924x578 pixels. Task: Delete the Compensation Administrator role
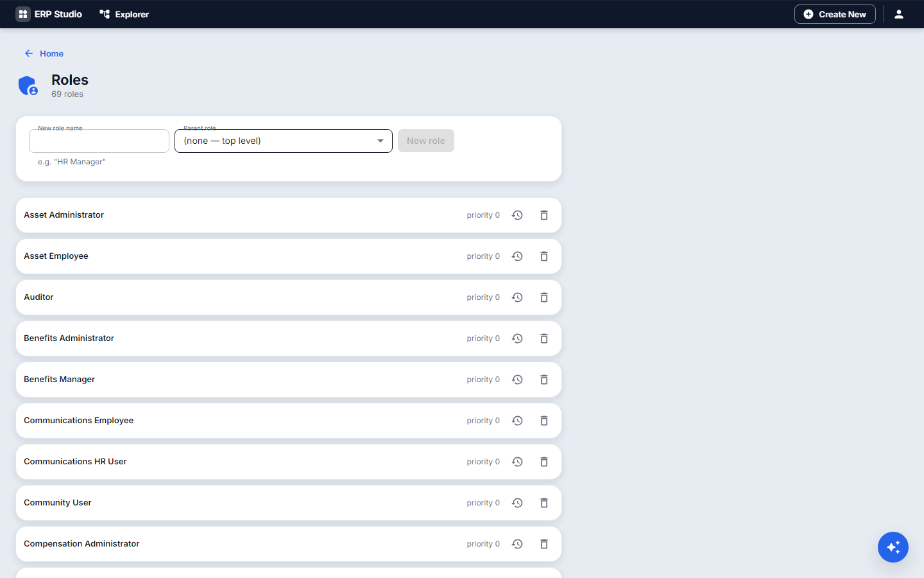(544, 544)
